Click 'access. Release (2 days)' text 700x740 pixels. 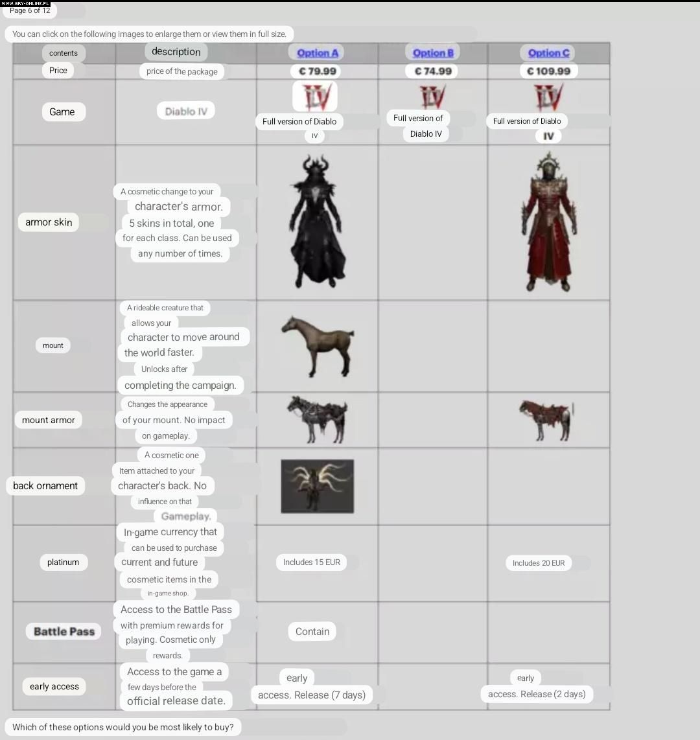click(x=537, y=694)
